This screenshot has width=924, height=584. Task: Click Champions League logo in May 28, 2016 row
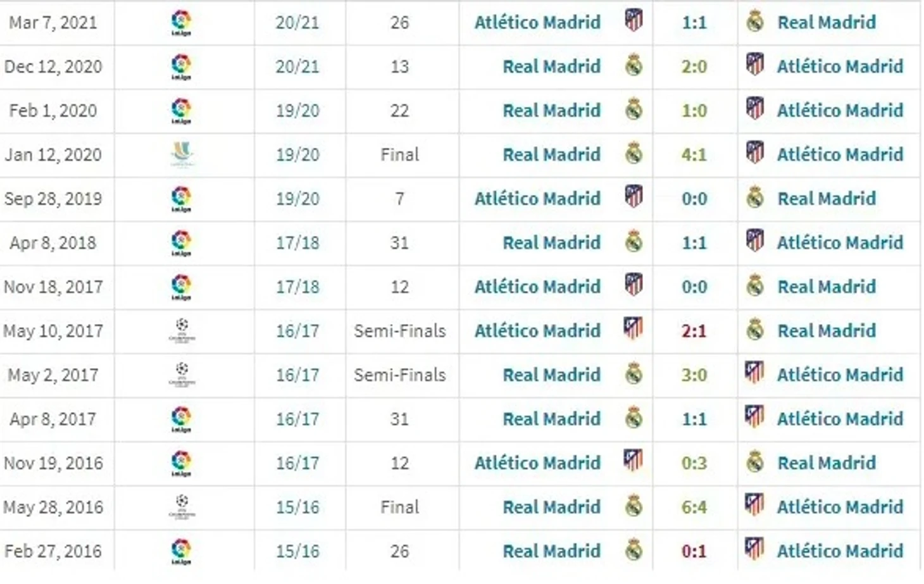coord(182,506)
